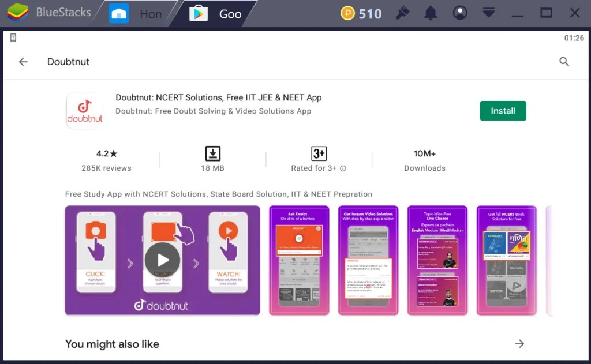
Task: Go back using the back arrow
Action: tap(23, 62)
